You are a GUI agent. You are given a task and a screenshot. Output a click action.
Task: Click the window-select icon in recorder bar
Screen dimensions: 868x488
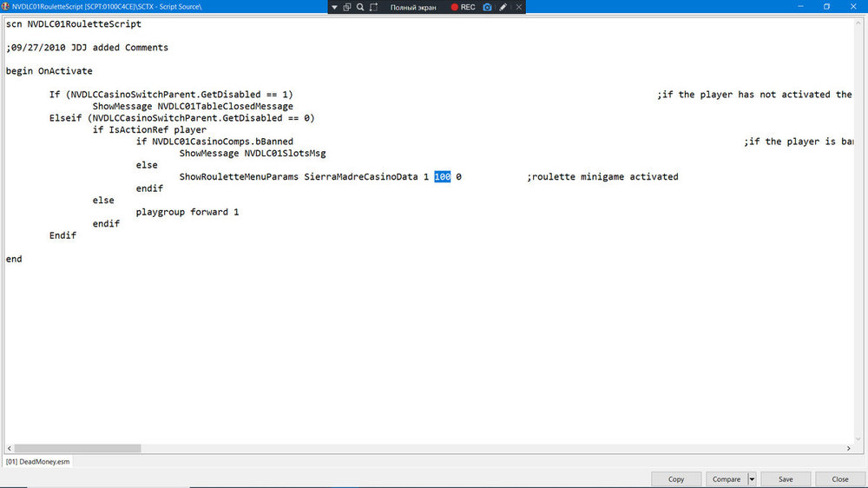(347, 7)
